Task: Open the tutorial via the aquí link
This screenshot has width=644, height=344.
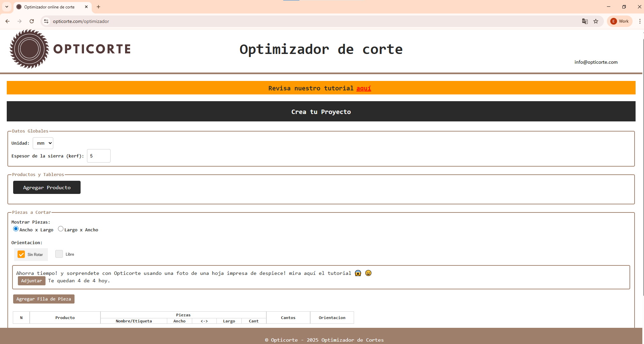Action: coord(363,88)
